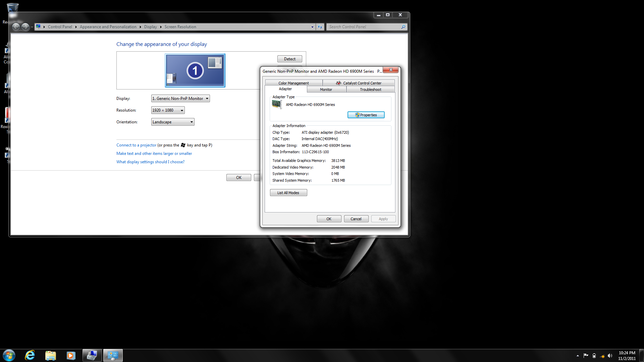Image resolution: width=644 pixels, height=362 pixels.
Task: Click the Apply button in adapter dialog
Action: click(x=383, y=219)
